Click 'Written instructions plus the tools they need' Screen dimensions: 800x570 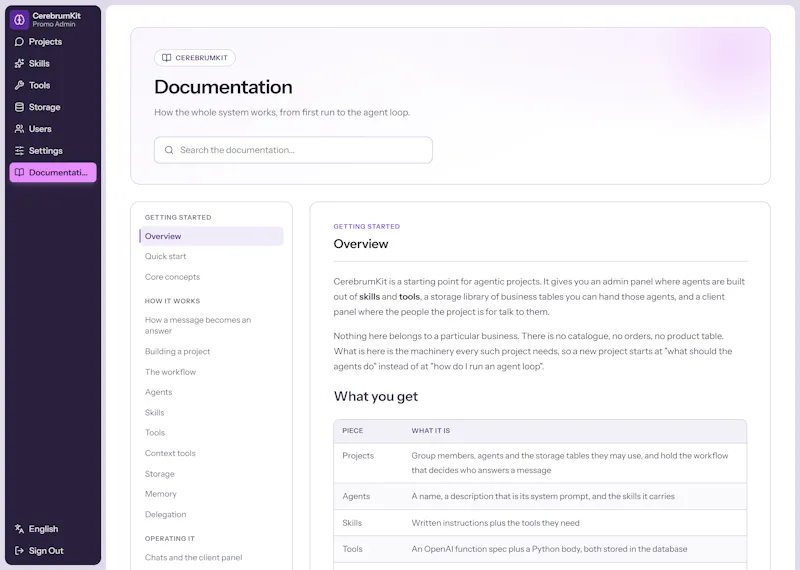[x=495, y=523]
